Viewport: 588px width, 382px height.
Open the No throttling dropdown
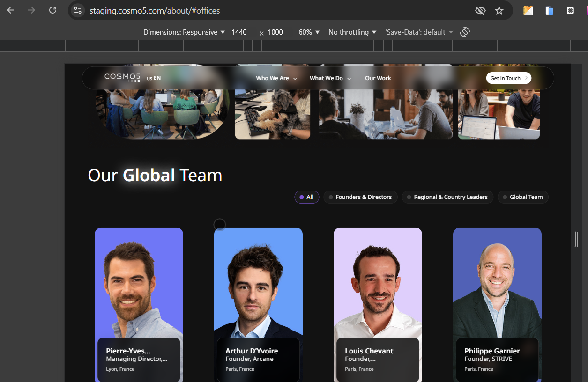pyautogui.click(x=352, y=32)
